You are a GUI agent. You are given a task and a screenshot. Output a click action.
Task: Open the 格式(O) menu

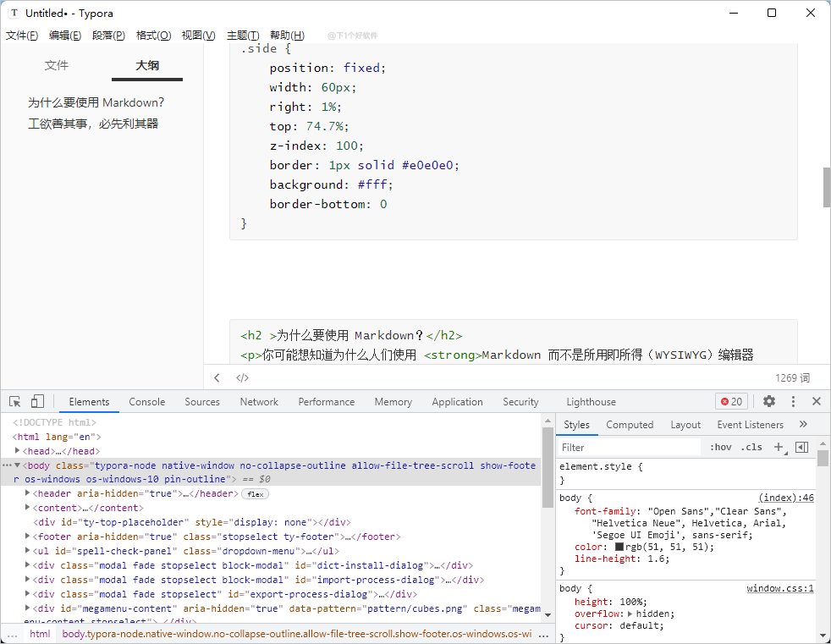(153, 36)
